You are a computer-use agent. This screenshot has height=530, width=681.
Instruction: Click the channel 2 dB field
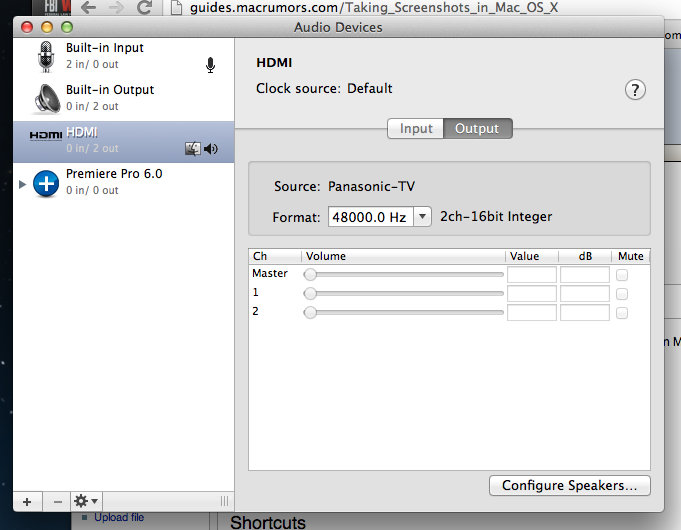585,312
